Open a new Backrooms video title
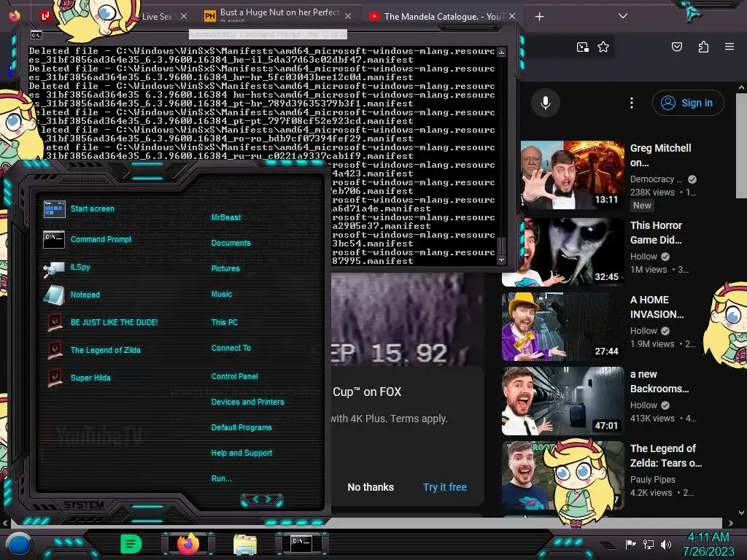 coord(659,381)
